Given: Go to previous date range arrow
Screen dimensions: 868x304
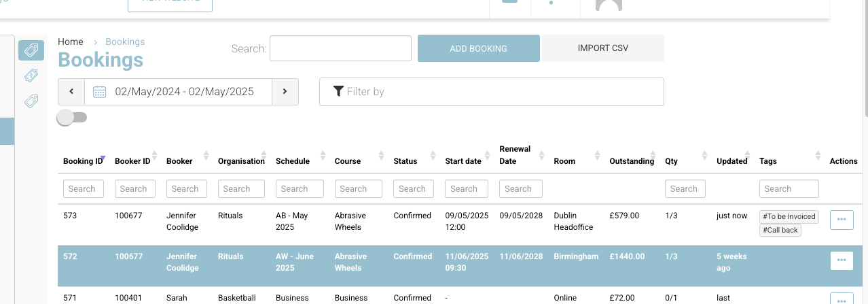Looking at the screenshot, I should pos(71,92).
